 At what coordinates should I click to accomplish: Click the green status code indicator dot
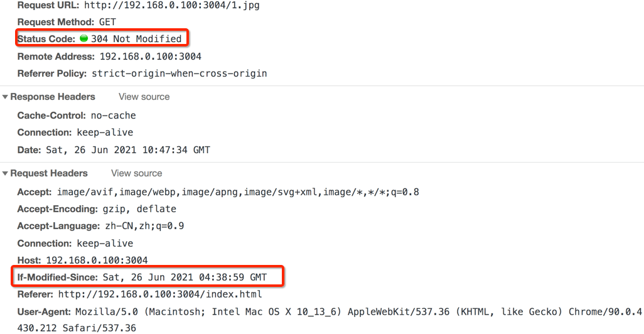[x=84, y=39]
